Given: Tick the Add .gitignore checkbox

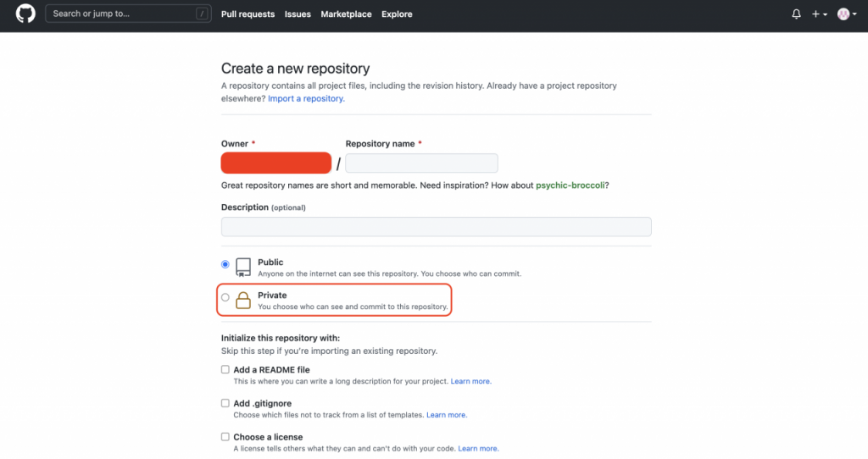Looking at the screenshot, I should (225, 403).
